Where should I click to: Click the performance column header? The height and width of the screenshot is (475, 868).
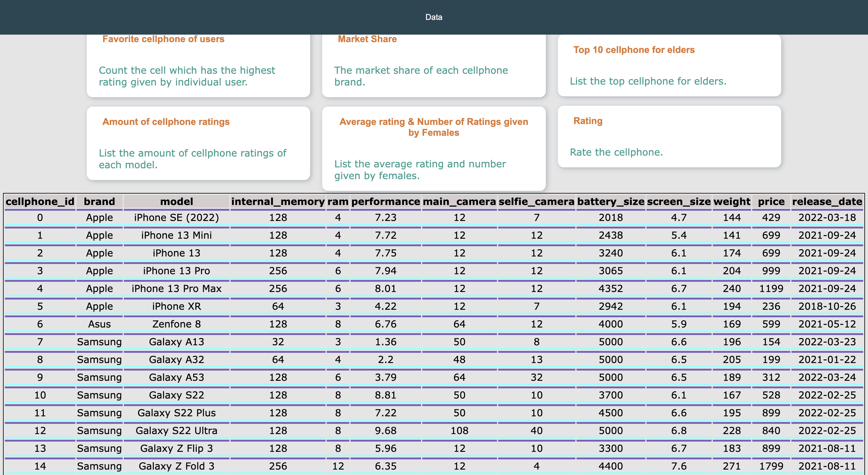(385, 201)
